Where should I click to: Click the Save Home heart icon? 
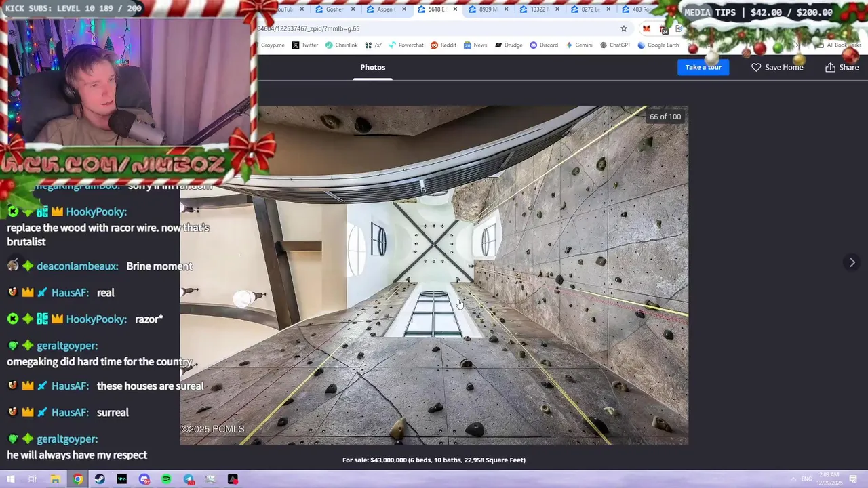(756, 67)
